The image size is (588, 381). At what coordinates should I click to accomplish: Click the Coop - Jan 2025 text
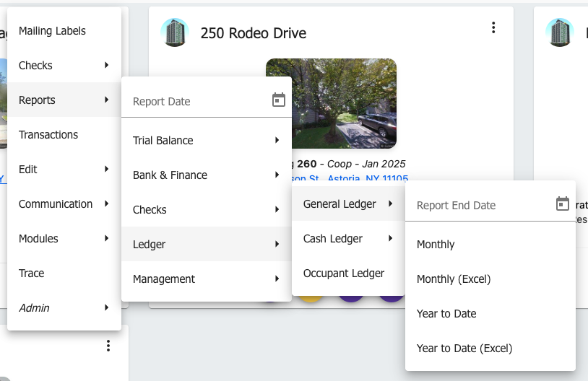click(366, 164)
